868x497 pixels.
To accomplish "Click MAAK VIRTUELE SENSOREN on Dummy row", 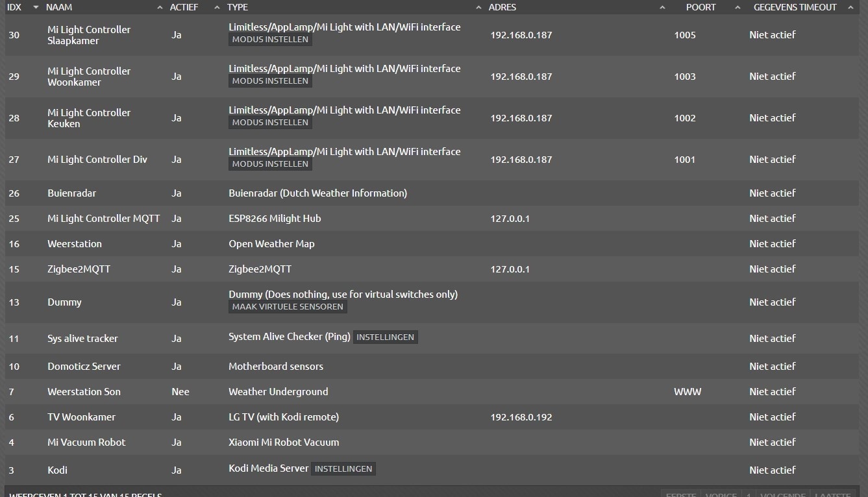I will coord(288,307).
